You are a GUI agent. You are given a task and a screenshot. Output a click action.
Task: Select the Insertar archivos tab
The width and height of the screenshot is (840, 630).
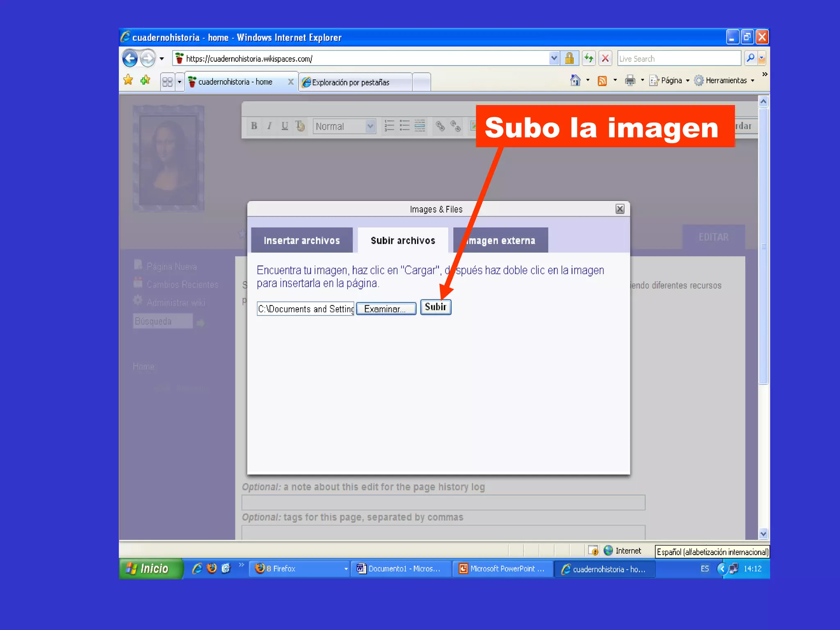[x=302, y=240]
